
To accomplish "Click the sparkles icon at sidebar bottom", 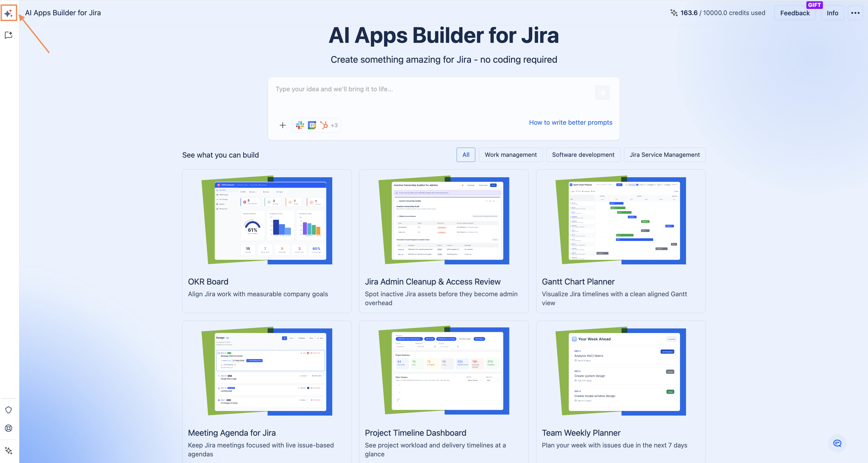I will (9, 451).
